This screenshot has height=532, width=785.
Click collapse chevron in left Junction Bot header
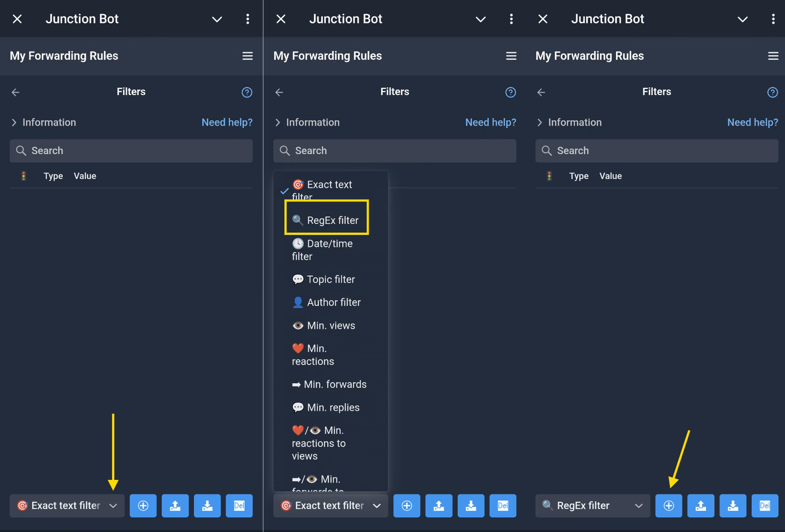tap(217, 19)
